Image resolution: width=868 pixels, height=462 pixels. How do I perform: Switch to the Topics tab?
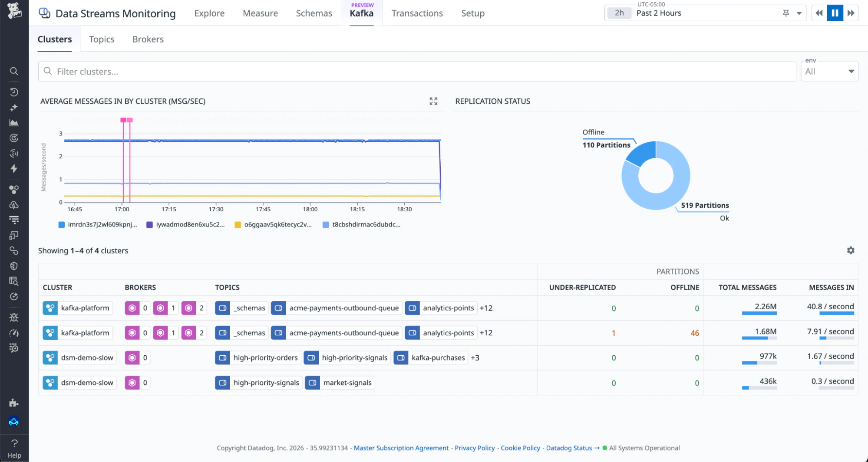point(102,39)
